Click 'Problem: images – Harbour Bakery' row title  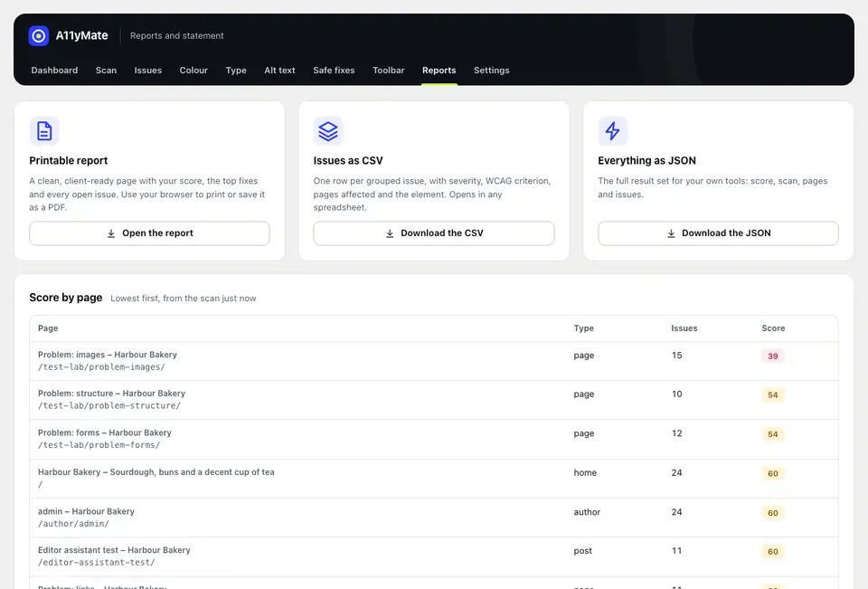point(108,355)
